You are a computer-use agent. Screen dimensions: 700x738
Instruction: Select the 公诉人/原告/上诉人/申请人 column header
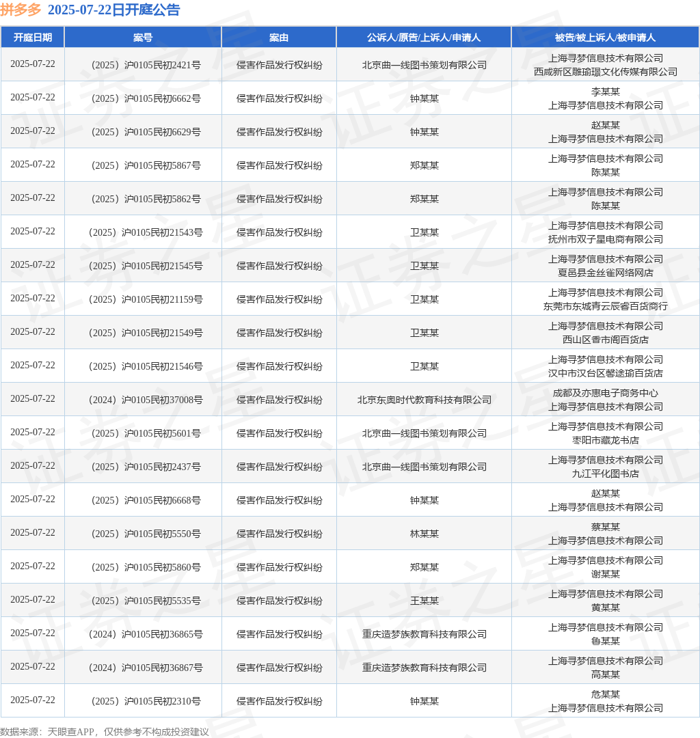pos(424,38)
